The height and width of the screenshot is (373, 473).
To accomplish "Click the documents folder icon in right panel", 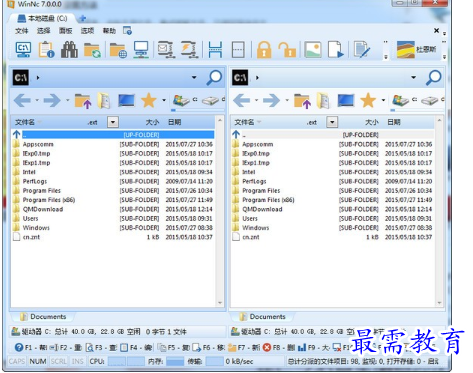I will pyautogui.click(x=323, y=100).
